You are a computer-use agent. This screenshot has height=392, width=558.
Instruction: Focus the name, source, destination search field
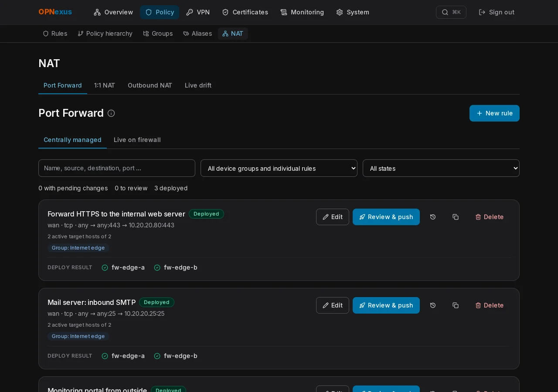[x=117, y=168]
